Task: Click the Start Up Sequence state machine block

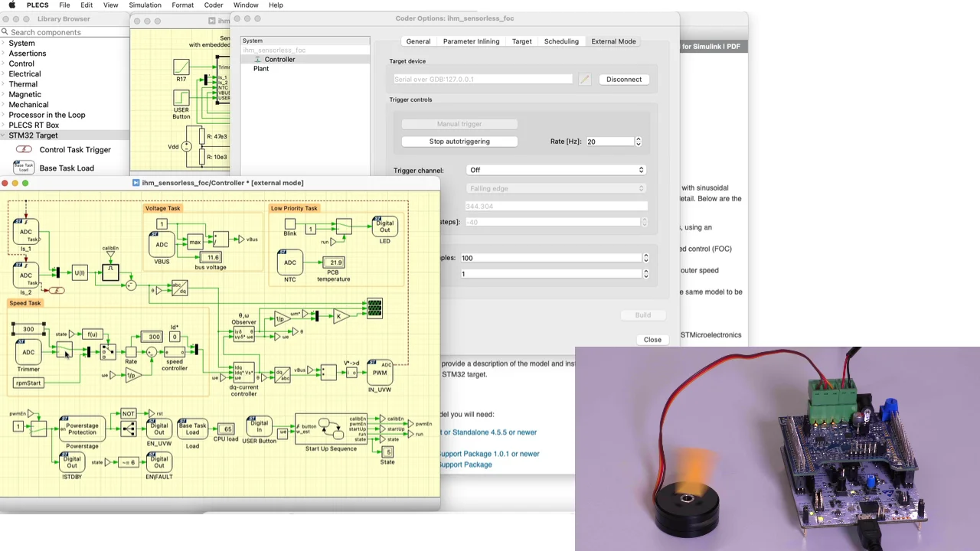Action: pyautogui.click(x=331, y=429)
